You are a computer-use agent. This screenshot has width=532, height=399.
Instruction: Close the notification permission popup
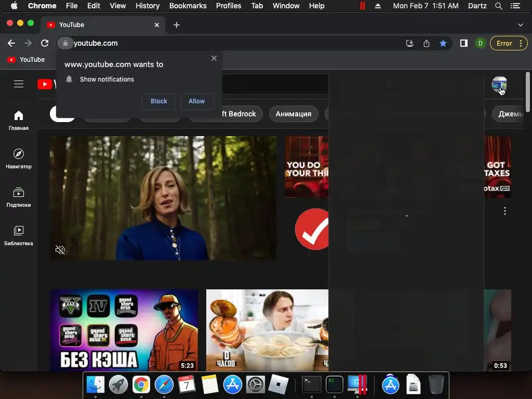[214, 58]
